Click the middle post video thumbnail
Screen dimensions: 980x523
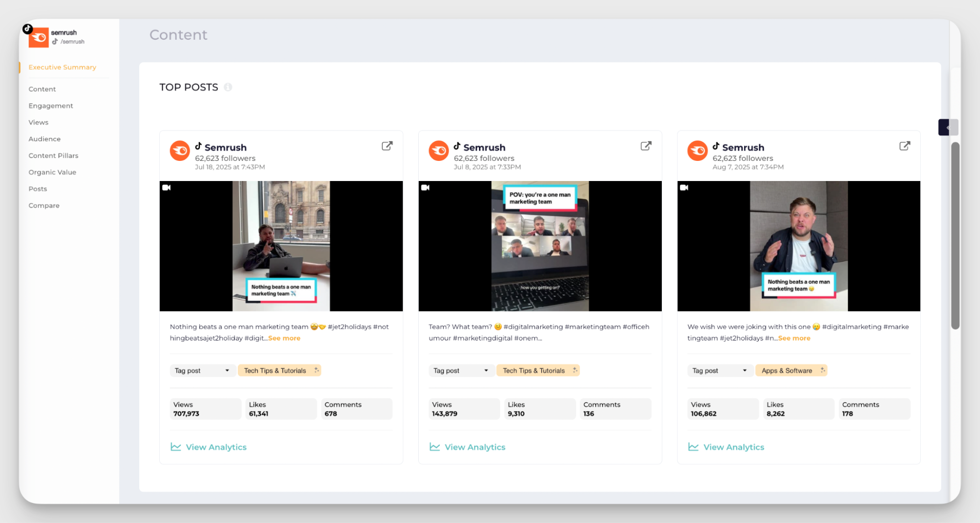[540, 246]
